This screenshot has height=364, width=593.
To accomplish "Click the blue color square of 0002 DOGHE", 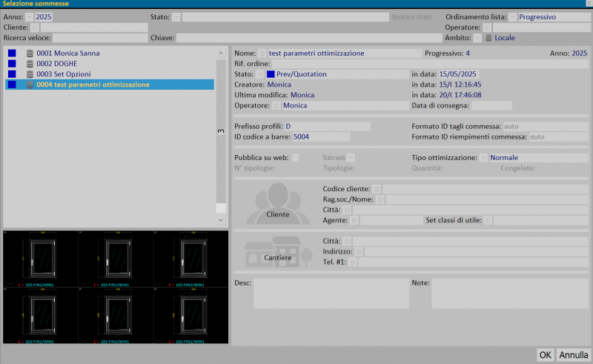I will click(x=12, y=64).
